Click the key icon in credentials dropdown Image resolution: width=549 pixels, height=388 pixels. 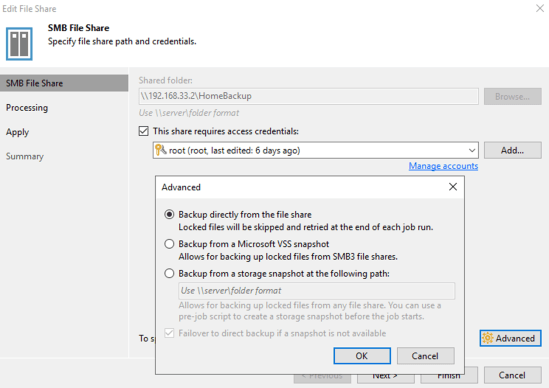[x=160, y=150]
